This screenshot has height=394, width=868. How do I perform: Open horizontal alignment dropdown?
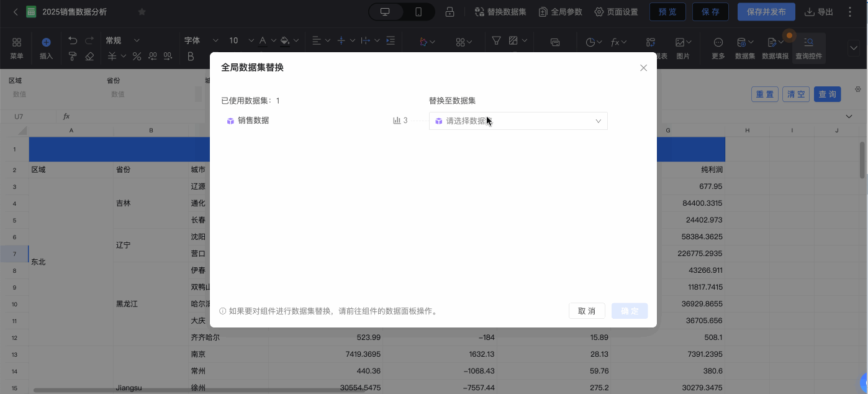pyautogui.click(x=321, y=40)
